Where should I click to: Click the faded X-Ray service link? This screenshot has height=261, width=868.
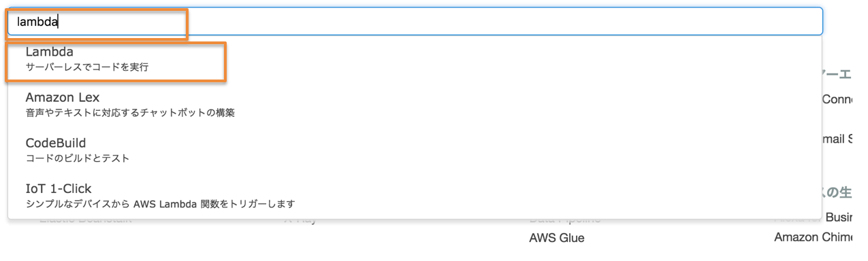coord(300,219)
